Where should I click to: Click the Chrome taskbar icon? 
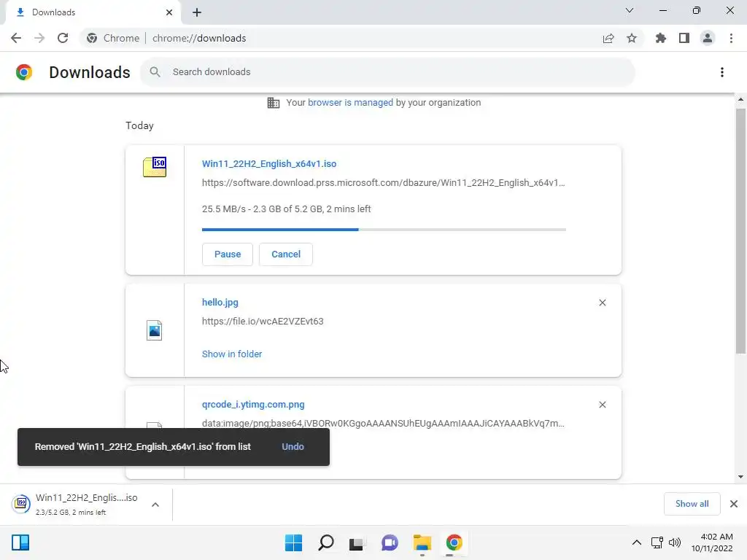(454, 542)
